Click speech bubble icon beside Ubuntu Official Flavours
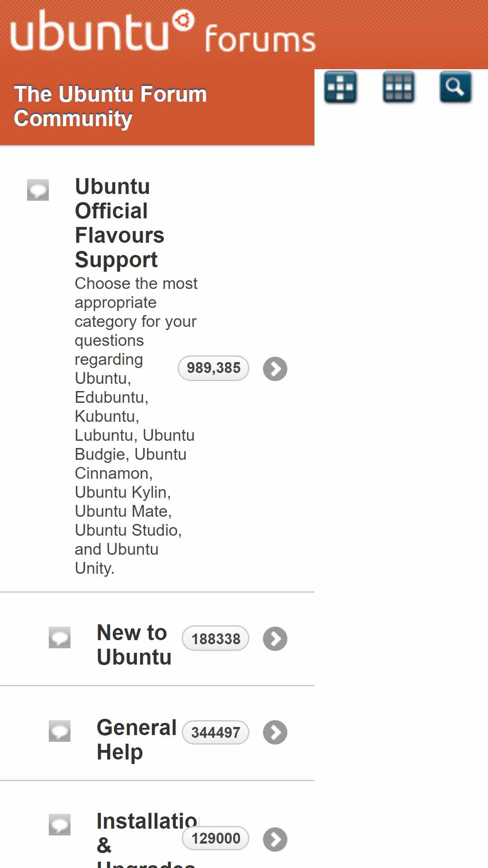The height and width of the screenshot is (868, 488). [x=38, y=190]
